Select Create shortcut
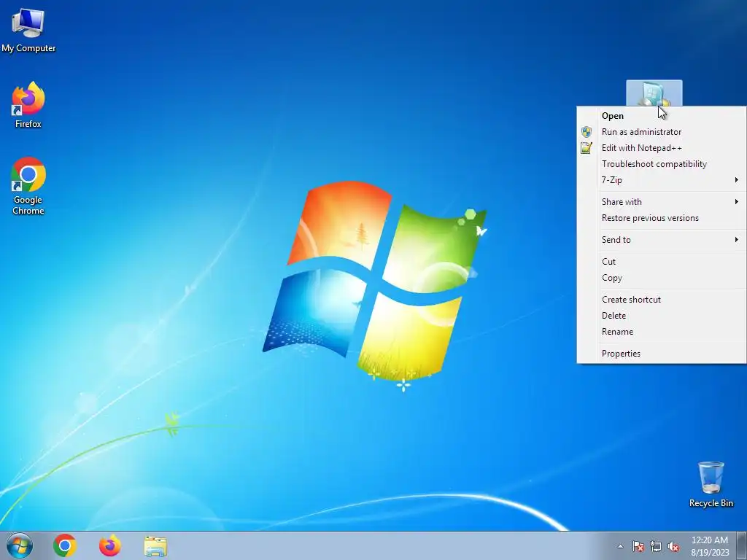The width and height of the screenshot is (747, 560). click(x=661, y=300)
